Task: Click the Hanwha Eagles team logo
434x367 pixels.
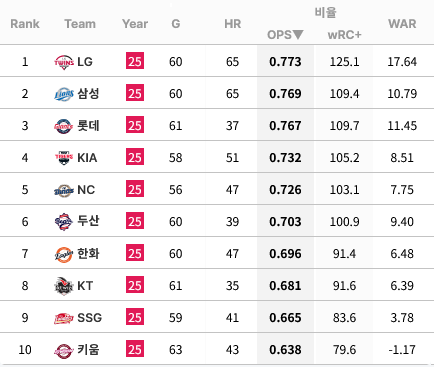Action: tap(64, 254)
